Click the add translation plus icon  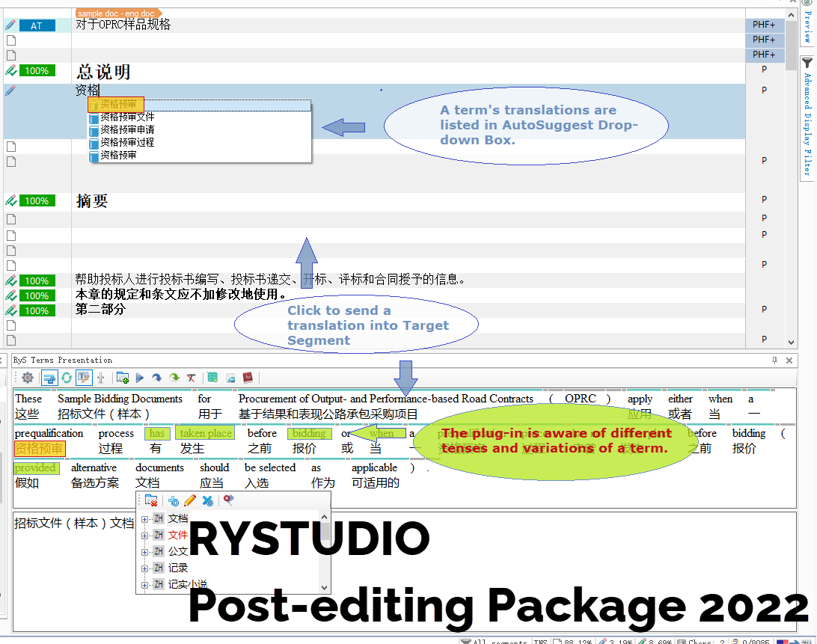click(174, 500)
